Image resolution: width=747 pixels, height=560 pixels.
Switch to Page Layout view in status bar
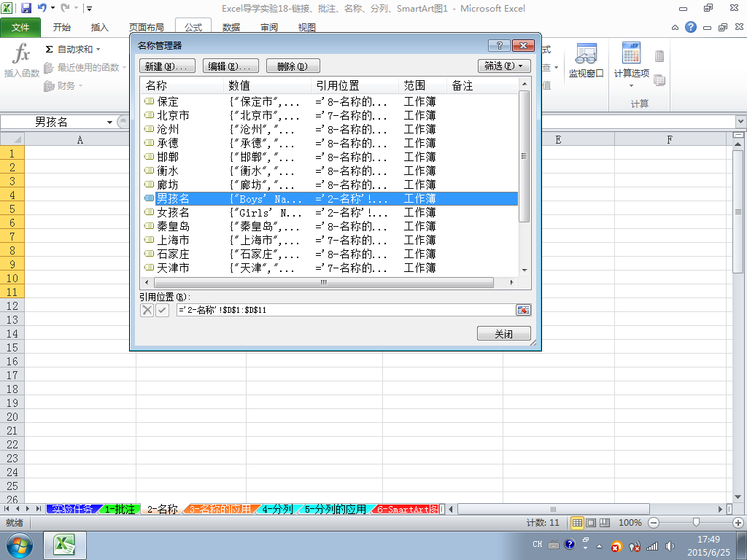[x=591, y=523]
